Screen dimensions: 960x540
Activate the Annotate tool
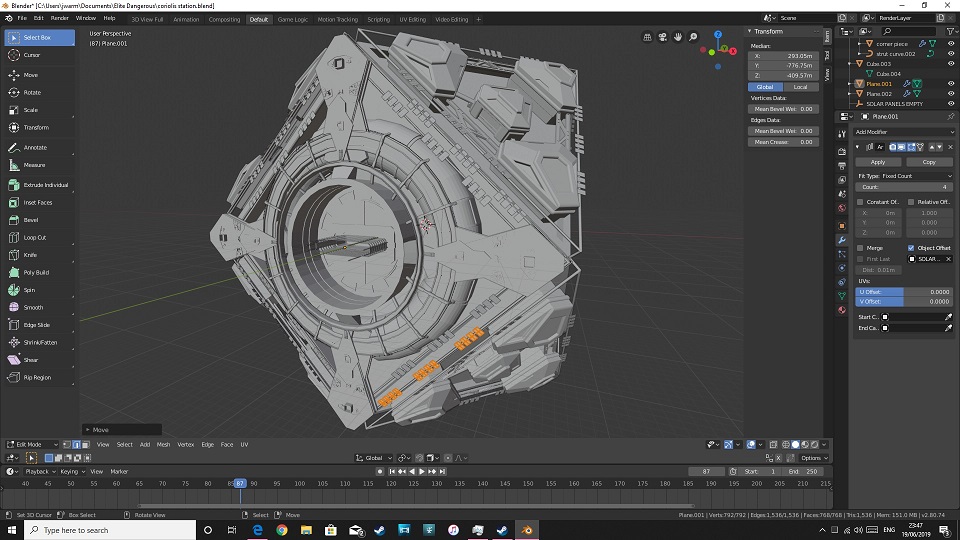(40, 148)
